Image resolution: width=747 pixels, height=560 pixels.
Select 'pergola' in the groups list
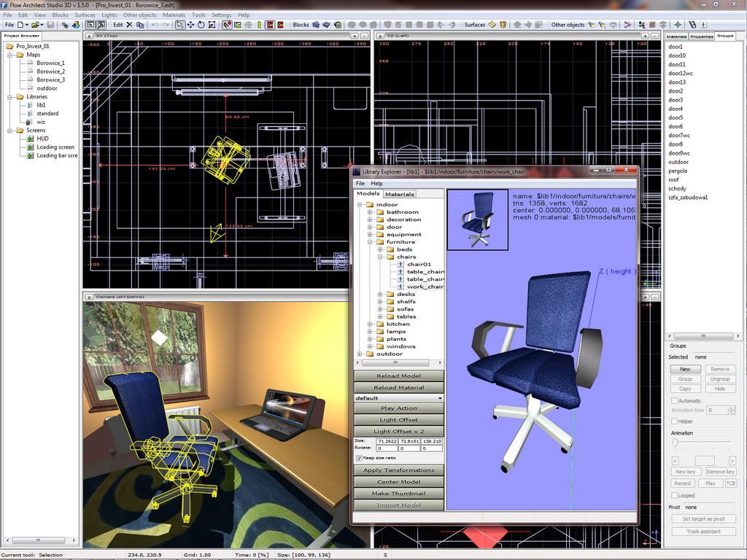tap(678, 171)
